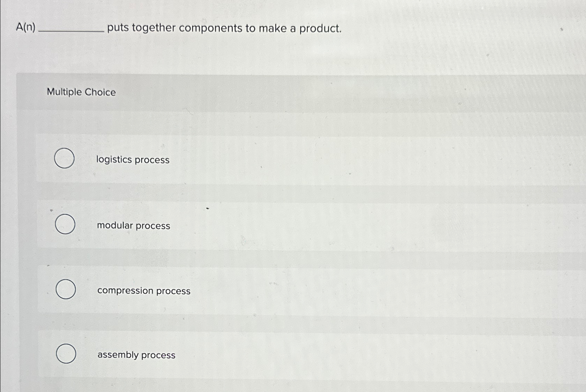Viewport: 586px width, 392px height.
Task: Click the A(n) label in the question
Action: click(26, 28)
